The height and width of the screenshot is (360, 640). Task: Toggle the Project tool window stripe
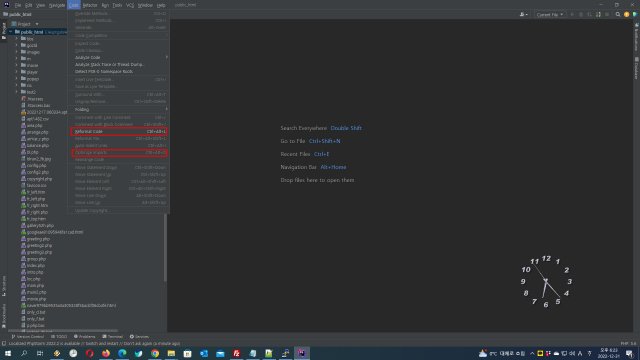pos(4,31)
